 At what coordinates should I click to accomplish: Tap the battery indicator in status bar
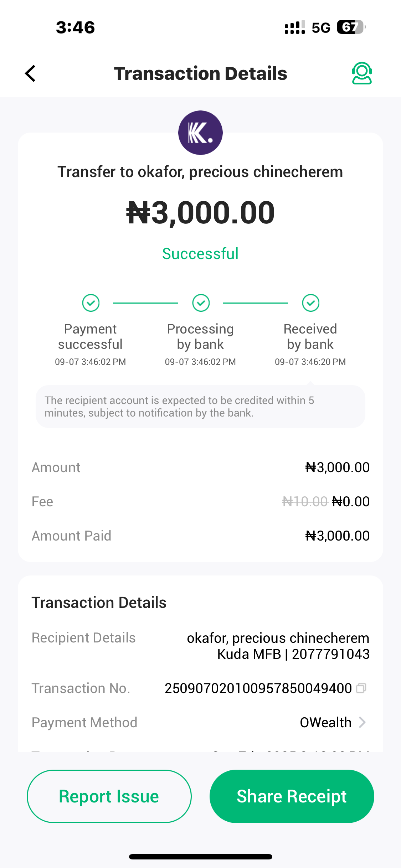(351, 27)
